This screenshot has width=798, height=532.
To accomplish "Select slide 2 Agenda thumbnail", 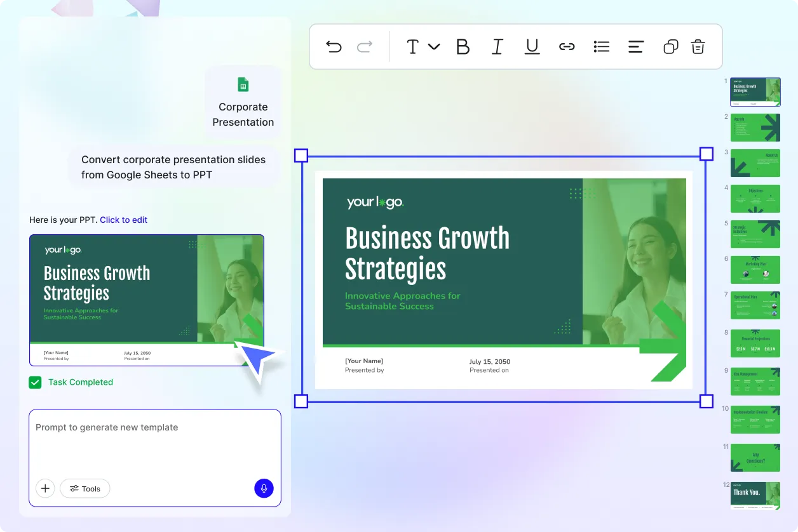I will [x=755, y=128].
